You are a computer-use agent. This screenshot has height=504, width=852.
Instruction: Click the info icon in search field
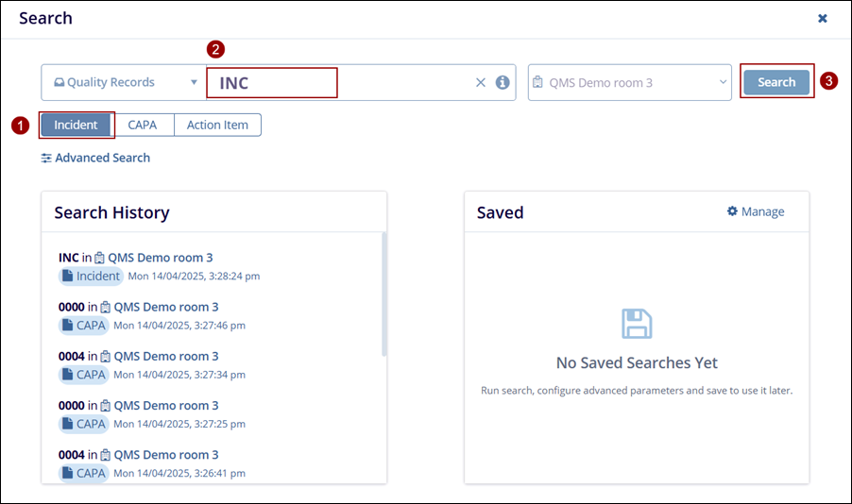point(503,83)
